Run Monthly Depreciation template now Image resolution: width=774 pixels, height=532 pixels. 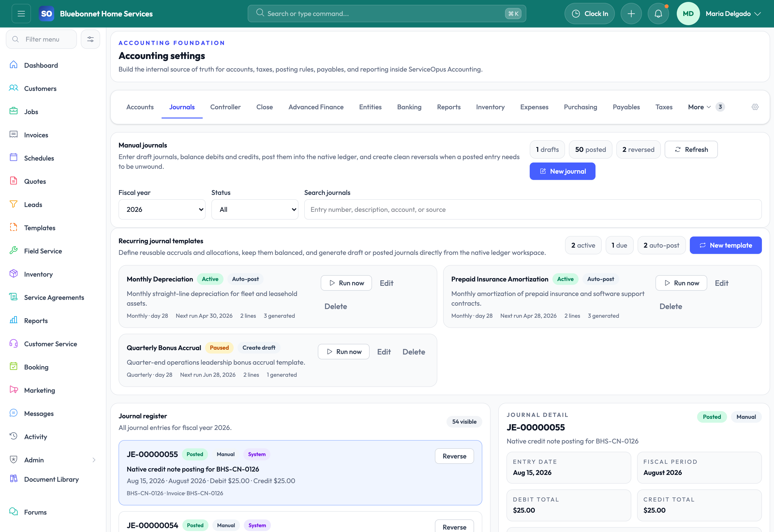click(x=346, y=283)
